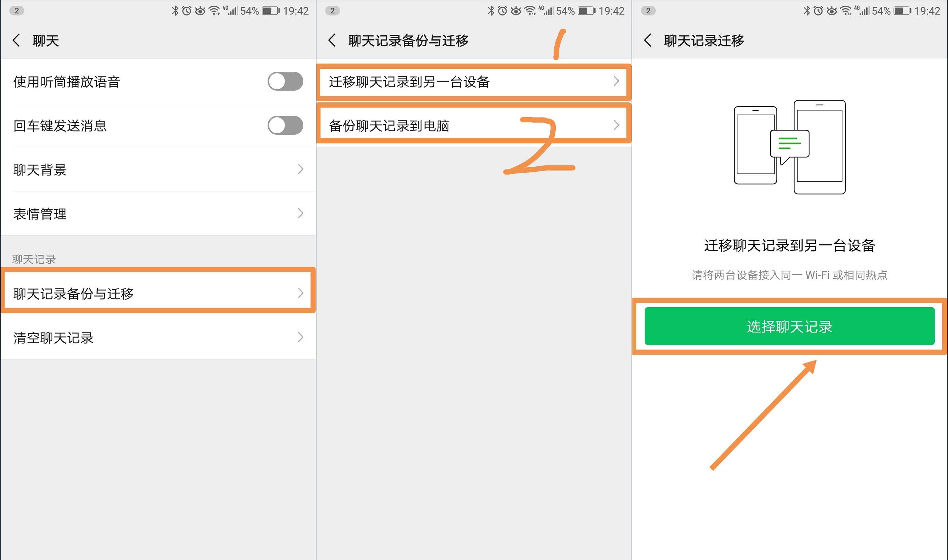Click 选择聊天记录 green button
The height and width of the screenshot is (560, 948).
click(x=790, y=326)
